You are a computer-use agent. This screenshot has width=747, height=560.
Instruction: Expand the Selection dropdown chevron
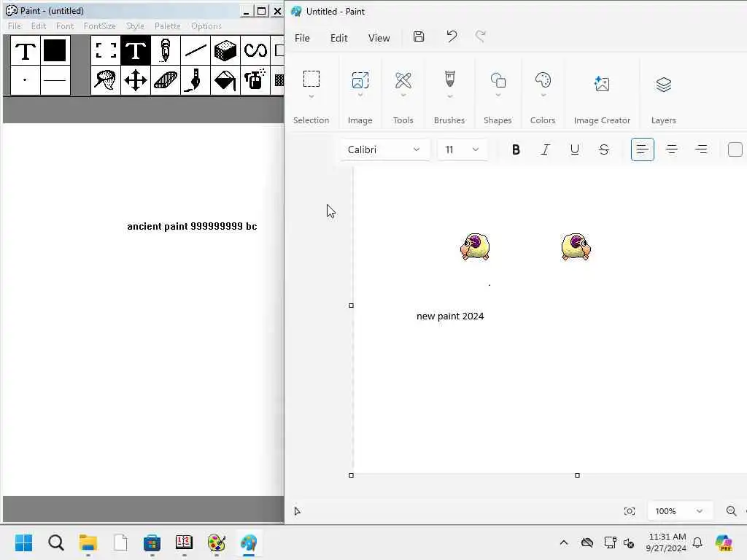tap(311, 97)
